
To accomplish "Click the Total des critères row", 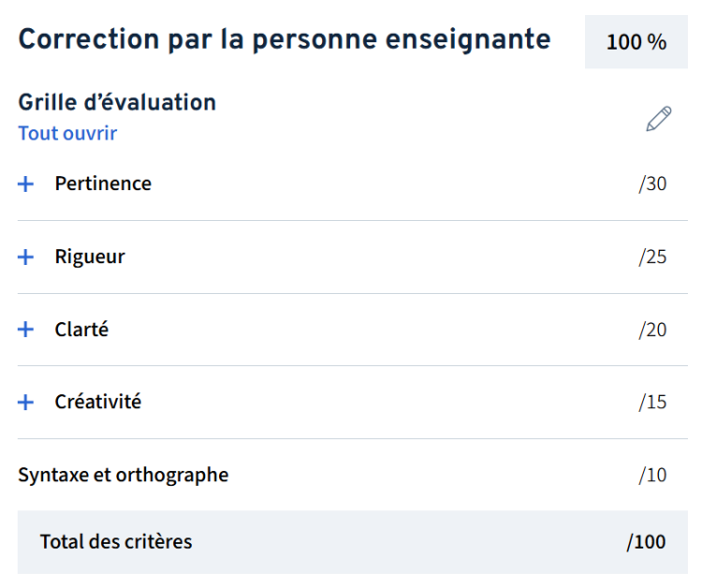I will [116, 541].
